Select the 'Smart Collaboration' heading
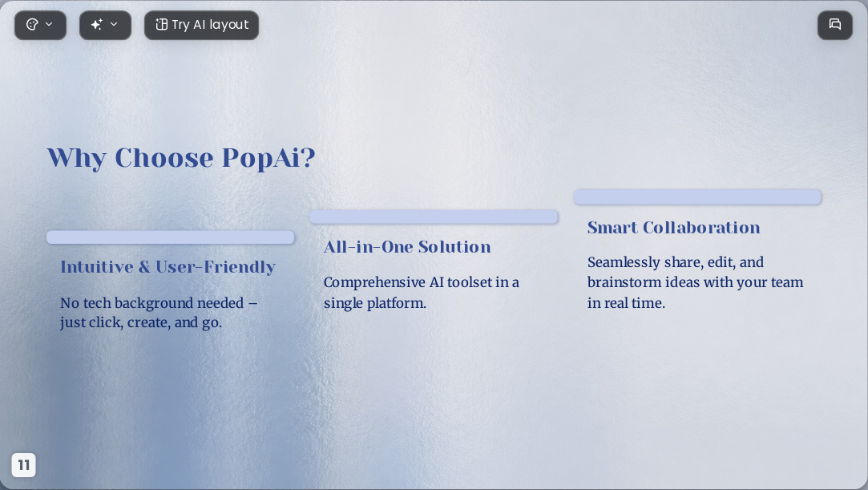The height and width of the screenshot is (490, 868). click(673, 227)
